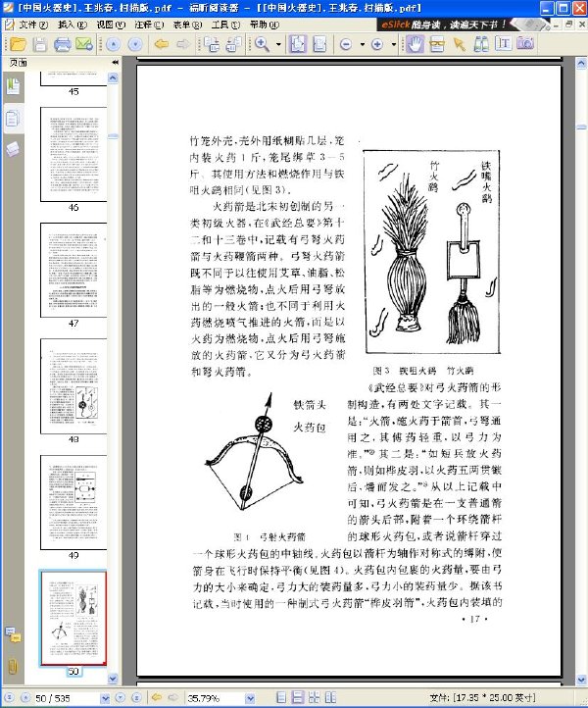Expand zoom in dropdown arrow
The height and width of the screenshot is (708, 588).
coord(394,44)
